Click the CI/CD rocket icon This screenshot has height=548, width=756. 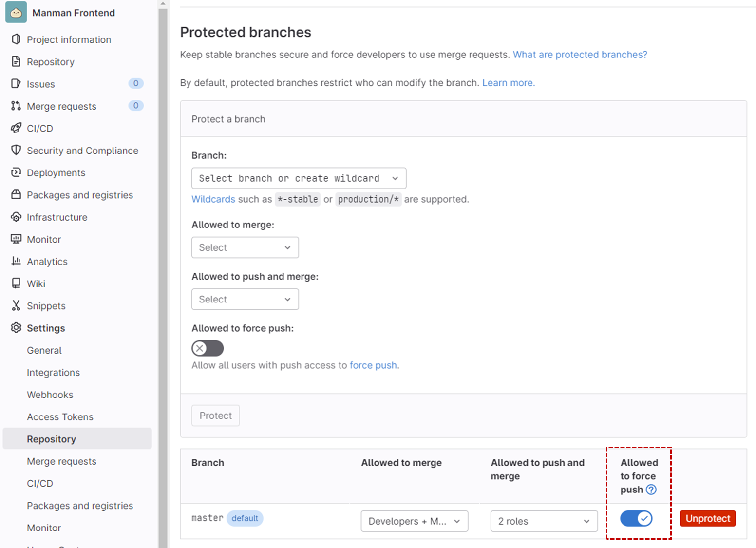pyautogui.click(x=16, y=128)
